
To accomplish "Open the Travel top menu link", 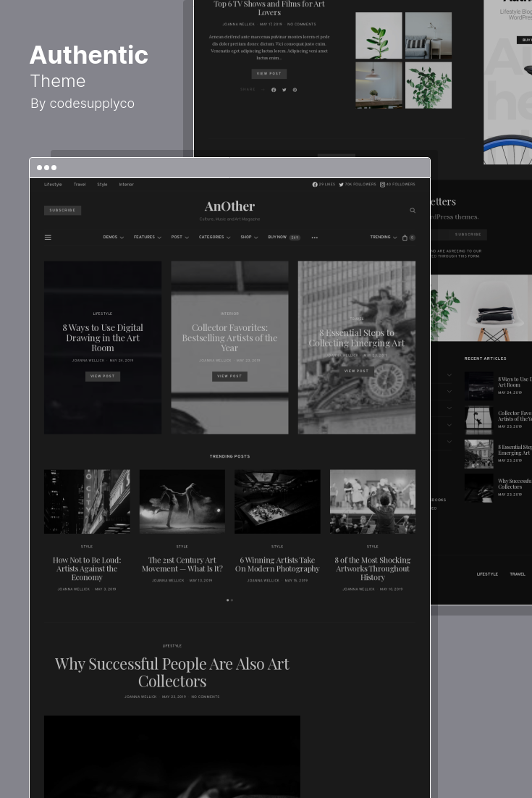I will [80, 184].
